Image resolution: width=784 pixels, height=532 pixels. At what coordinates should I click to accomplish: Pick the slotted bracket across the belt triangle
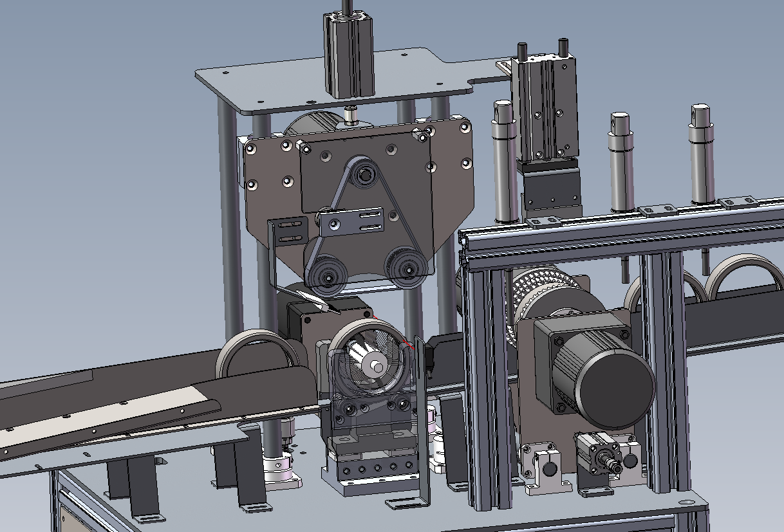click(353, 222)
